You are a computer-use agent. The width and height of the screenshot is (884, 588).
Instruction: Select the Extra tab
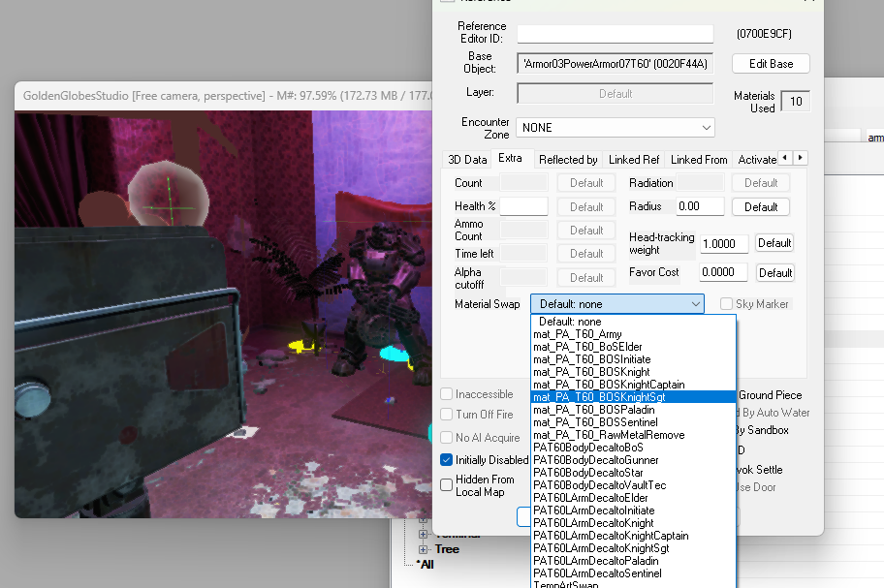coord(510,158)
